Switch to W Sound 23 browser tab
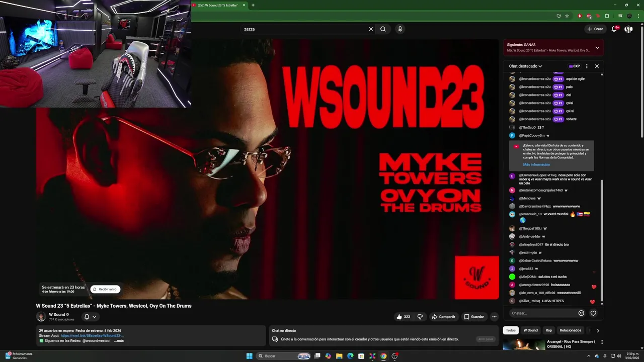Viewport: 644px width, 362px height. [x=217, y=5]
